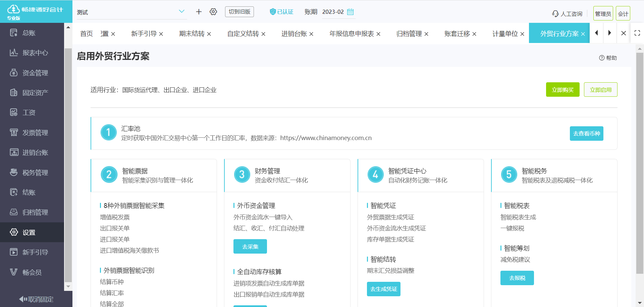Screen dimensions: 644x307
Task: Close the 账套迁移 tab
Action: pos(474,34)
